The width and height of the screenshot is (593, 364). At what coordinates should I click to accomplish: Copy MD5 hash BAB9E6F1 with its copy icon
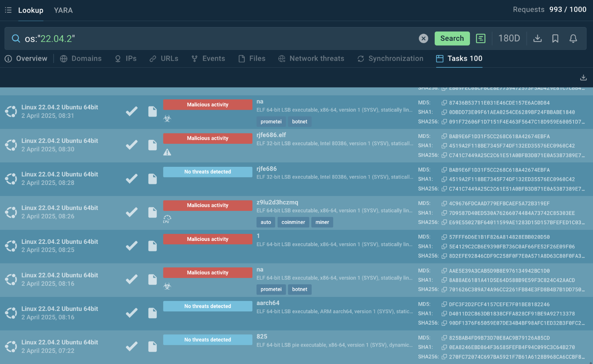[x=444, y=136]
